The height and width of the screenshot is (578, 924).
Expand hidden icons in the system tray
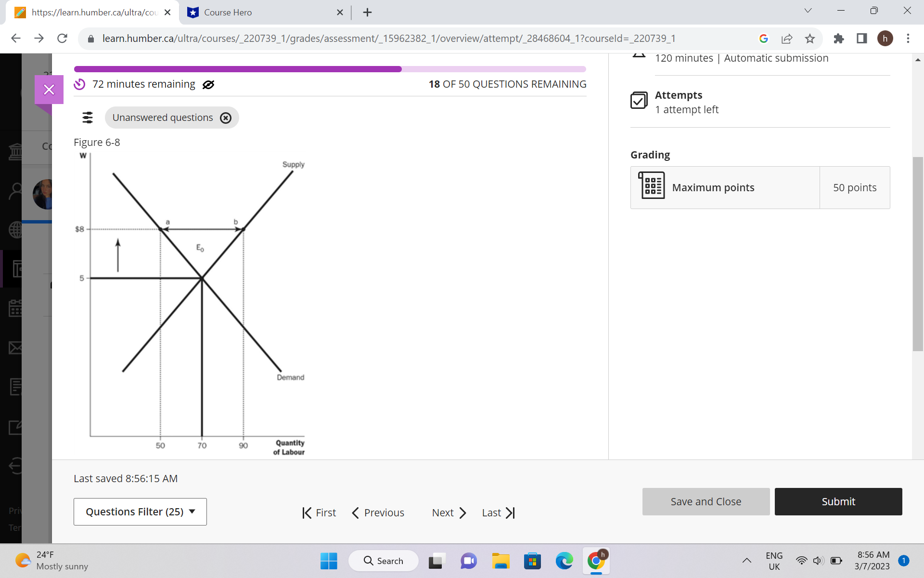click(x=746, y=561)
